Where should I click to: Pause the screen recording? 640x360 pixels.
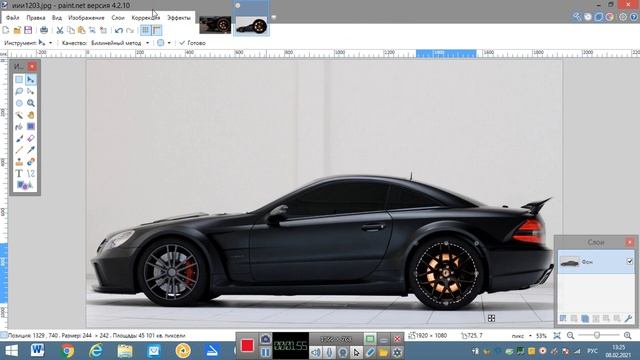coord(265,352)
